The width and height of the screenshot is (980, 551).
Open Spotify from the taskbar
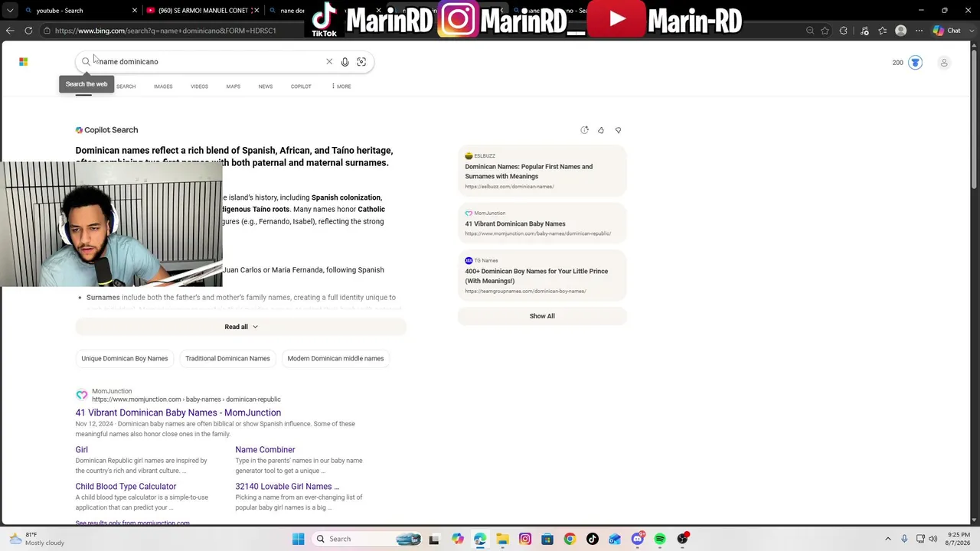(660, 539)
